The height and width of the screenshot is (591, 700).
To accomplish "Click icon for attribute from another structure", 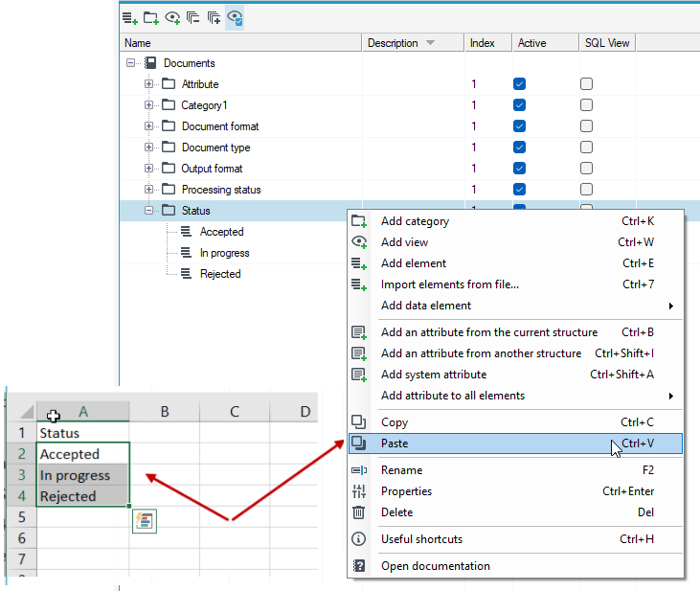I will (359, 353).
